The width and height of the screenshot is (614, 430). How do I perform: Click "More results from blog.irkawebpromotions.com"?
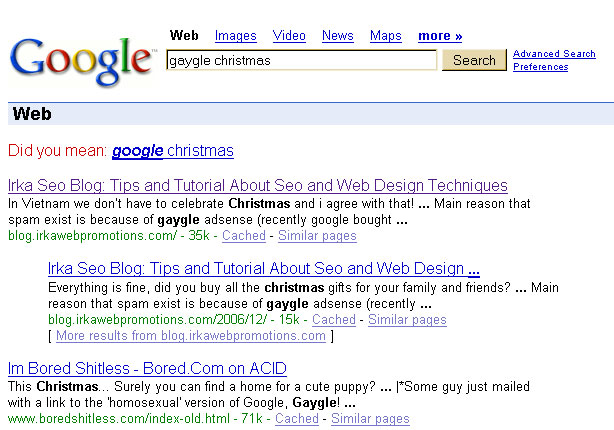(x=191, y=336)
